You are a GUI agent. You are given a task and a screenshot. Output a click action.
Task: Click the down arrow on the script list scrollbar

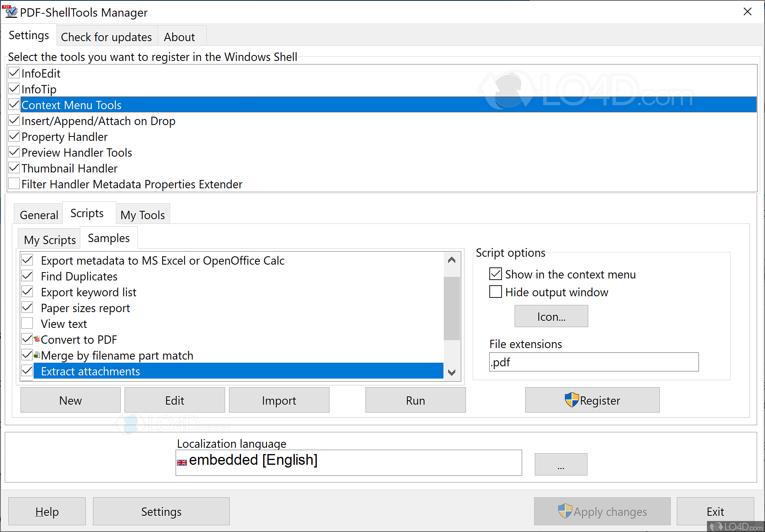coord(451,372)
